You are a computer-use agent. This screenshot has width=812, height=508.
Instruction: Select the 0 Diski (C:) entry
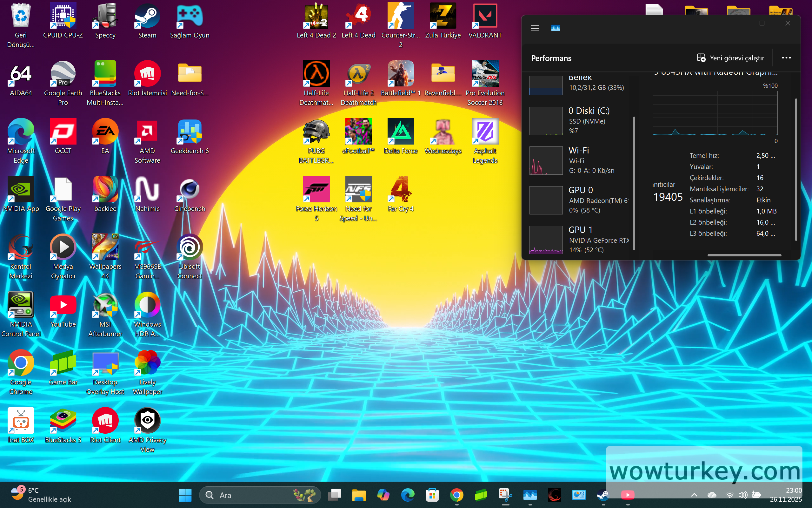click(x=580, y=121)
